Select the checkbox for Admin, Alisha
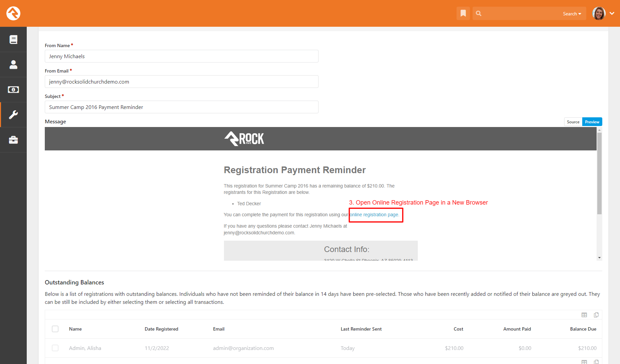 tap(55, 348)
